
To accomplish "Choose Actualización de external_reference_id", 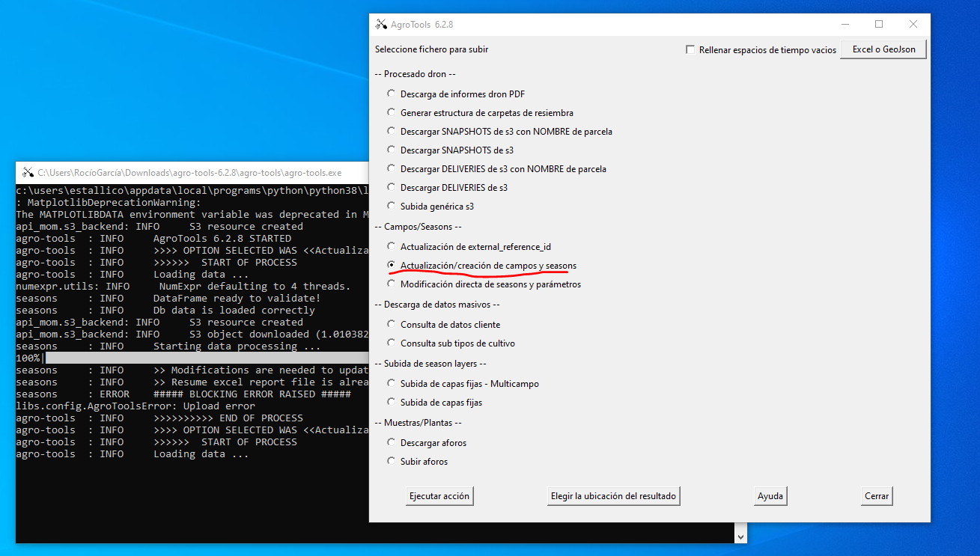I will (x=391, y=246).
